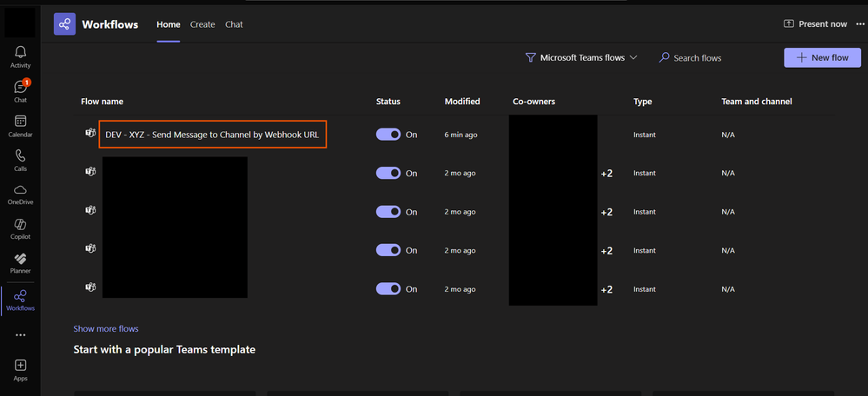Turn off the DEV - XYZ flow toggle
The image size is (868, 396).
388,135
